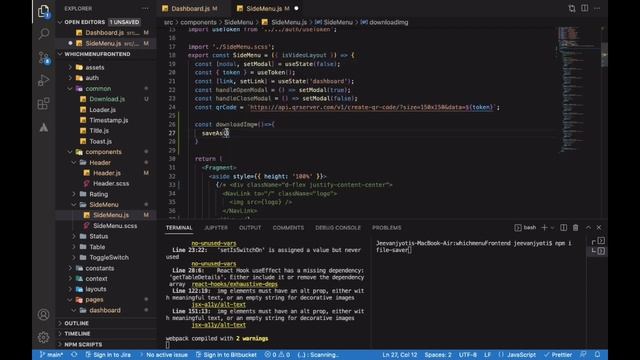The image size is (640, 360).
Task: Open the Run and Debug icon
Action: (43, 80)
